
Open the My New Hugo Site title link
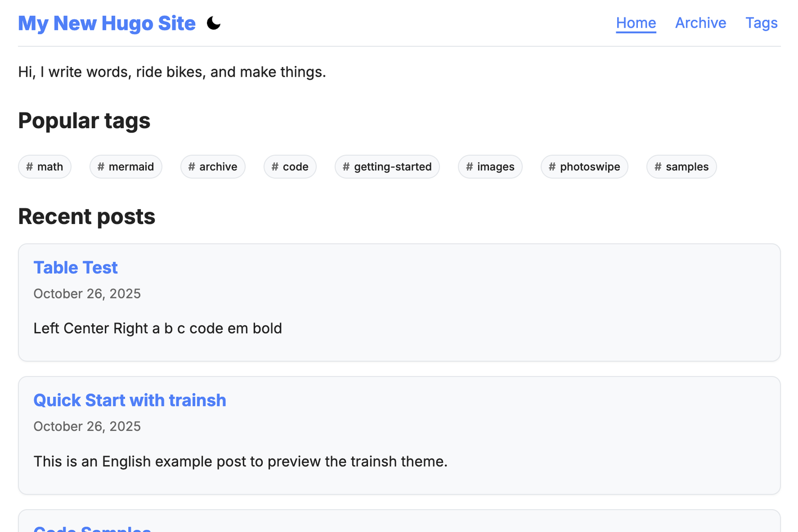[107, 23]
